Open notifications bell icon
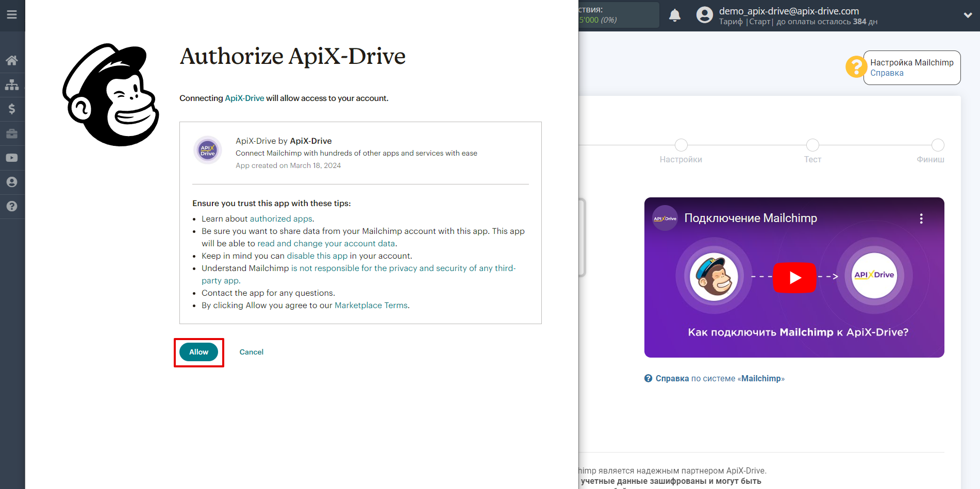The image size is (980, 489). (x=675, y=15)
